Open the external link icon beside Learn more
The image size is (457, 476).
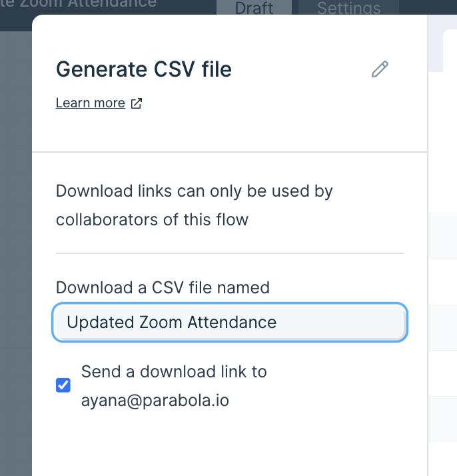point(136,103)
